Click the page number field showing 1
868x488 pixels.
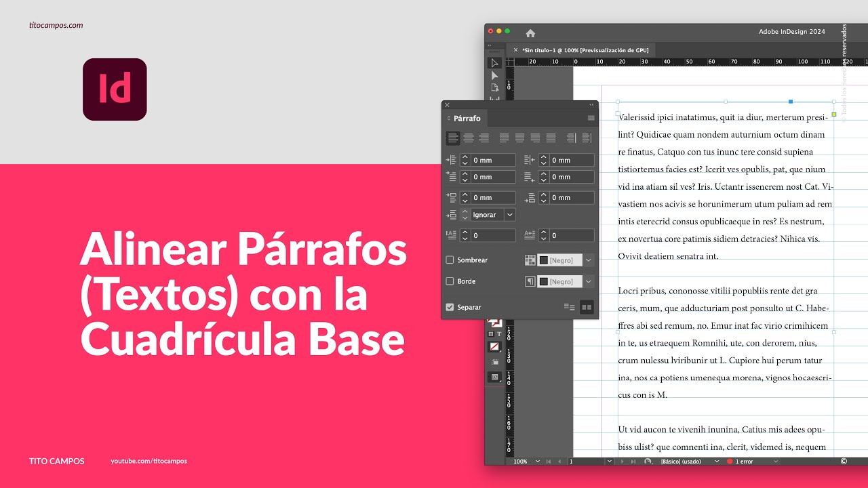pyautogui.click(x=586, y=462)
